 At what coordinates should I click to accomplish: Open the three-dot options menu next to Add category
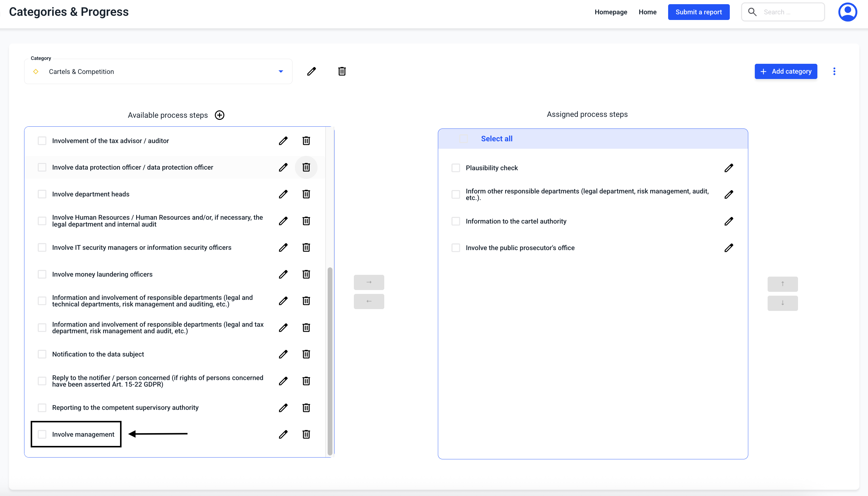(x=834, y=71)
